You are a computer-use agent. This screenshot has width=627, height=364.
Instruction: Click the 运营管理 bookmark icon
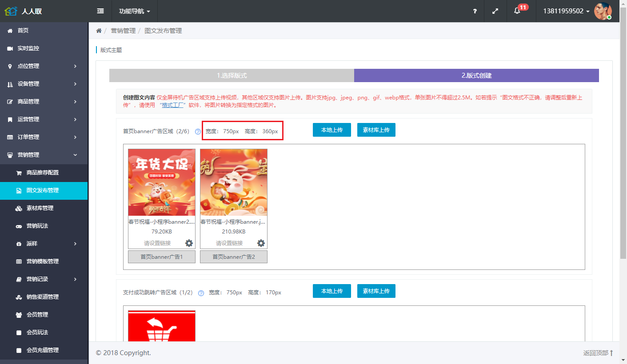click(10, 119)
